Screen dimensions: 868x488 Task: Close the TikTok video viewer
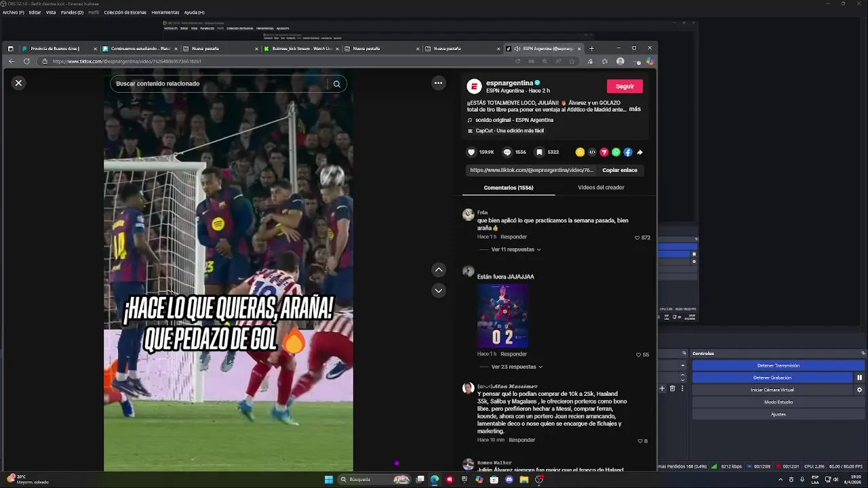(18, 83)
